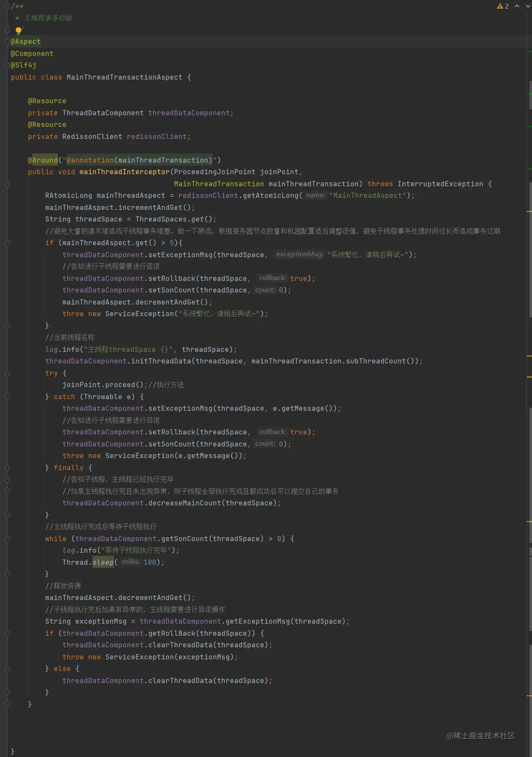This screenshot has height=757, width=532.
Task: Click the getAtomicLong method call
Action: click(x=271, y=195)
